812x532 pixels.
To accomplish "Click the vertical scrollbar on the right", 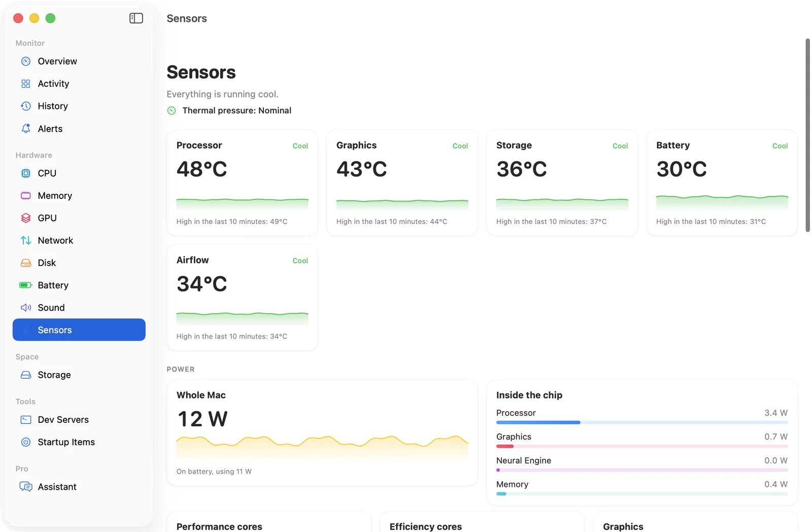I will (807, 135).
